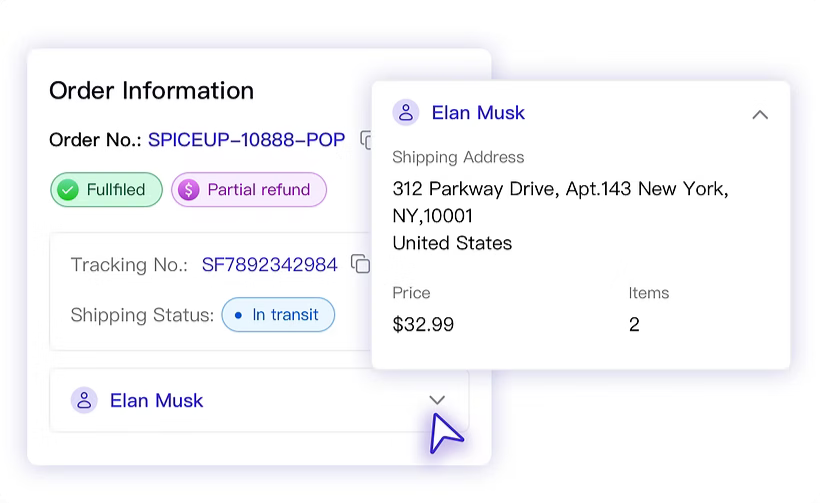The width and height of the screenshot is (820, 503).
Task: Click the Order Information heading
Action: (151, 90)
